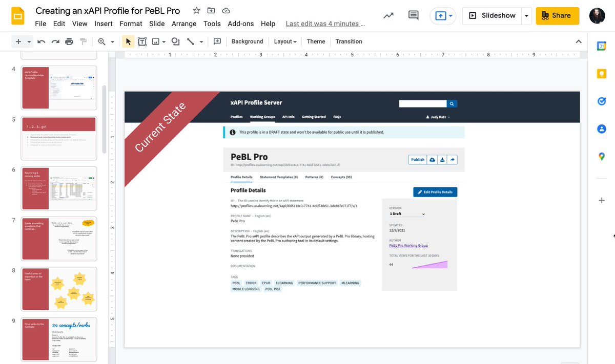This screenshot has height=364, width=615.
Task: Open Google Tasks side panel
Action: coord(602,101)
